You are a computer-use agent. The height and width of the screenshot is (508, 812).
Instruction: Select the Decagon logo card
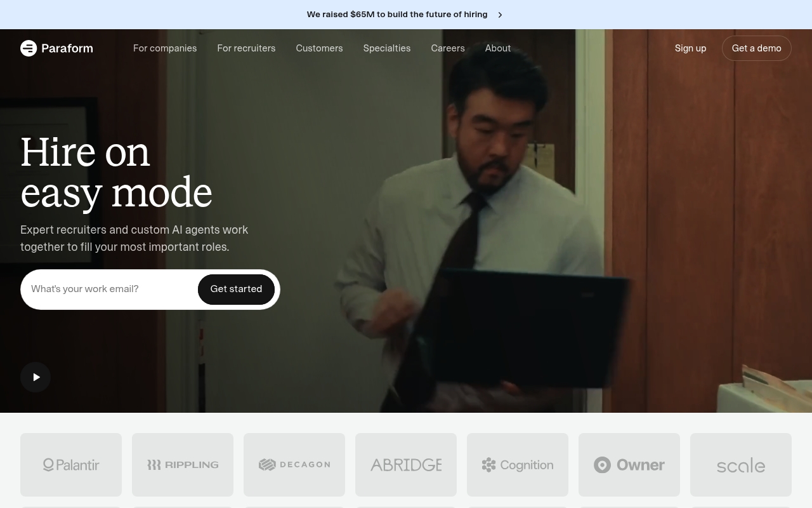click(294, 465)
